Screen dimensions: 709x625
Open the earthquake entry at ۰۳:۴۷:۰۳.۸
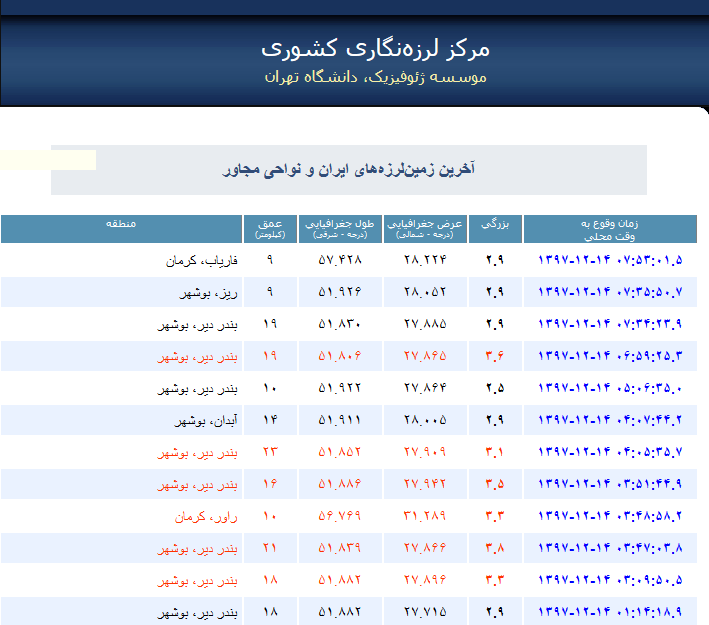(x=610, y=548)
